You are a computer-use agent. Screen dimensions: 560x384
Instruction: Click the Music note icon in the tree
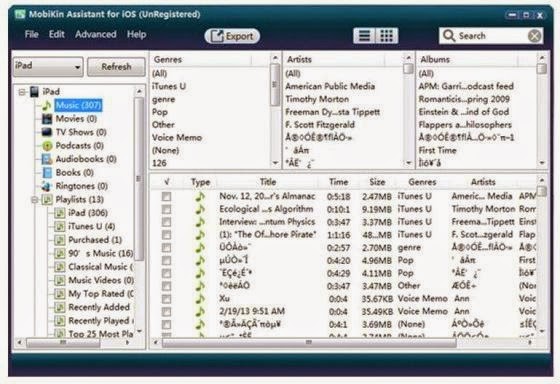pos(47,105)
